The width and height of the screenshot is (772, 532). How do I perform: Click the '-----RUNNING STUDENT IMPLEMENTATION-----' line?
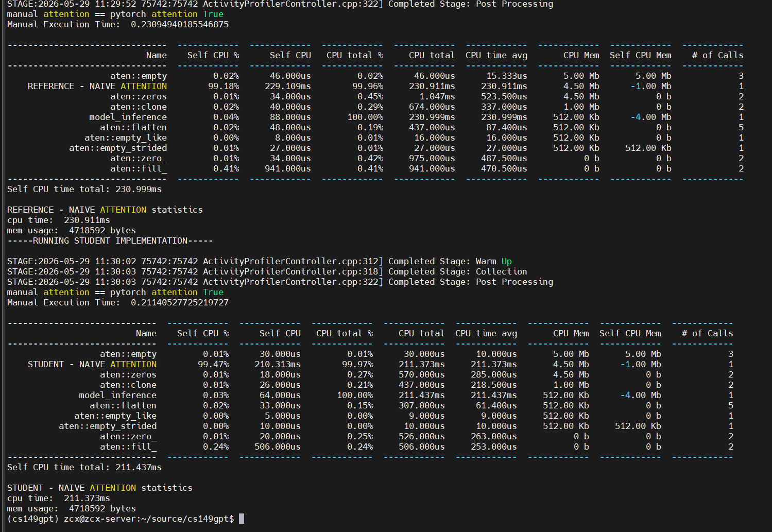click(110, 241)
